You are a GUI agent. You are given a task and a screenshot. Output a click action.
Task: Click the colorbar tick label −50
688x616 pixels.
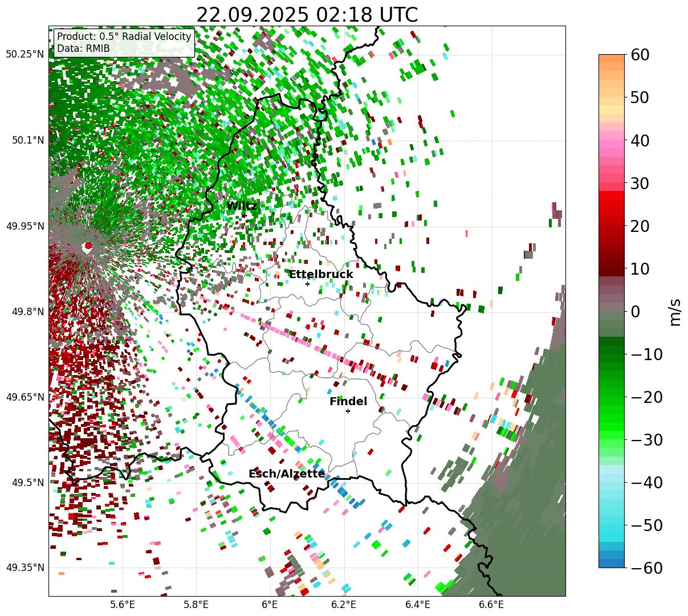click(x=646, y=525)
